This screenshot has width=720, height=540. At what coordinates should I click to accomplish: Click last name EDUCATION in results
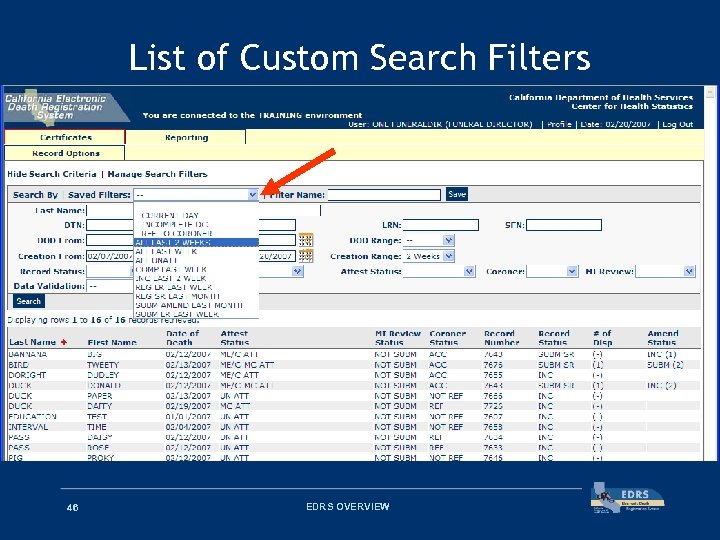(x=33, y=416)
